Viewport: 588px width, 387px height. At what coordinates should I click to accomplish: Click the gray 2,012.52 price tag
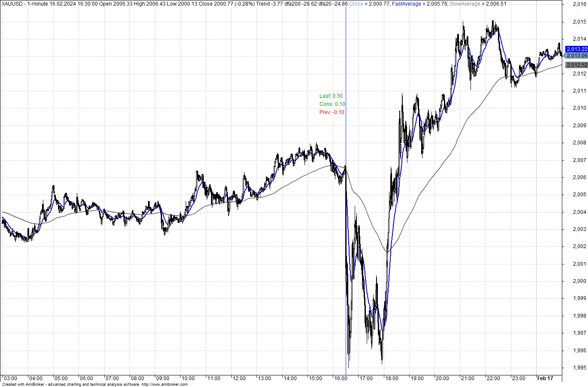tap(577, 65)
